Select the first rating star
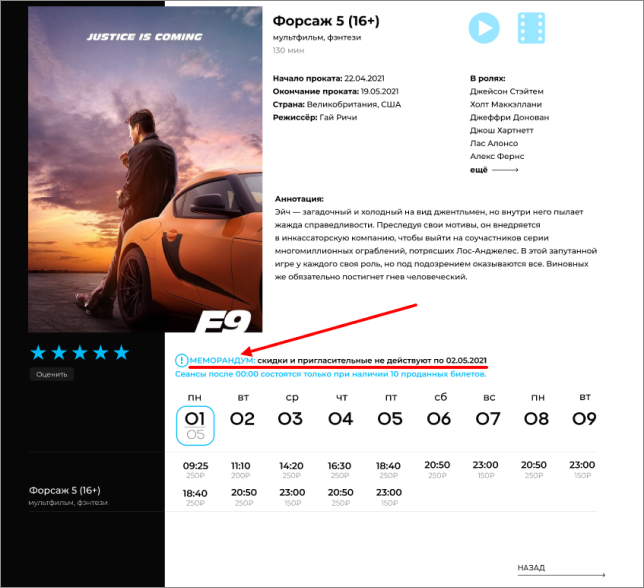 [x=38, y=353]
